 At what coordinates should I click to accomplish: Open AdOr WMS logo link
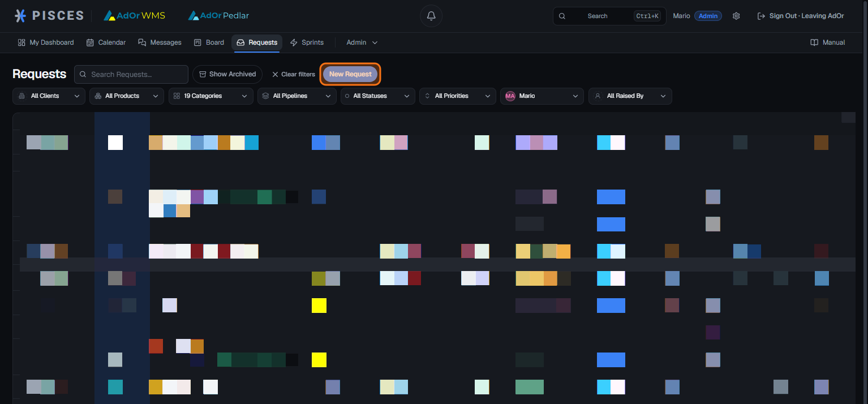(135, 16)
